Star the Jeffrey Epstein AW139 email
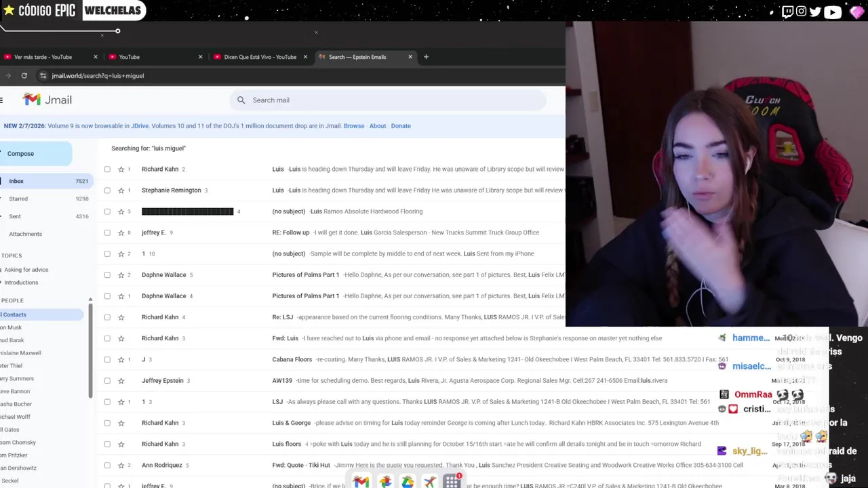Image resolution: width=868 pixels, height=488 pixels. pos(121,381)
